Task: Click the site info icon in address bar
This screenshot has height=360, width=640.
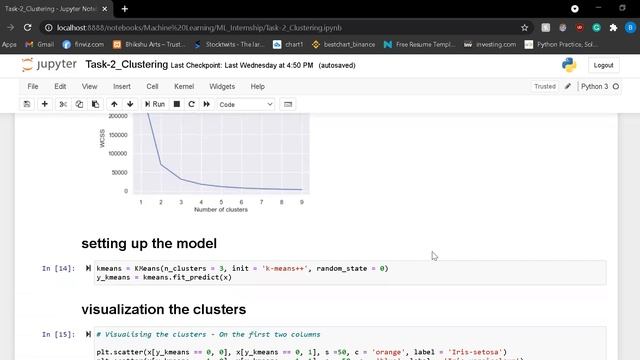Action: (49, 28)
